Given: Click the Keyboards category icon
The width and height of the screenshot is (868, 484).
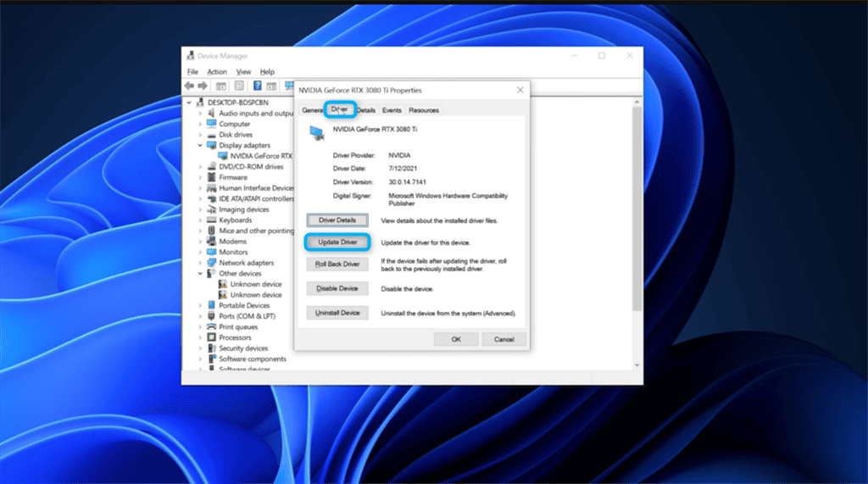Looking at the screenshot, I should [x=212, y=220].
